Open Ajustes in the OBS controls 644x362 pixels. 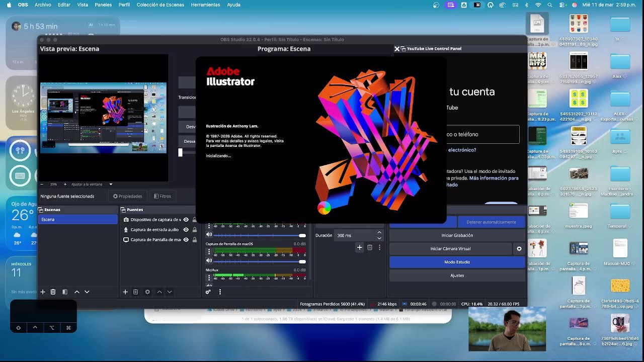pos(457,276)
